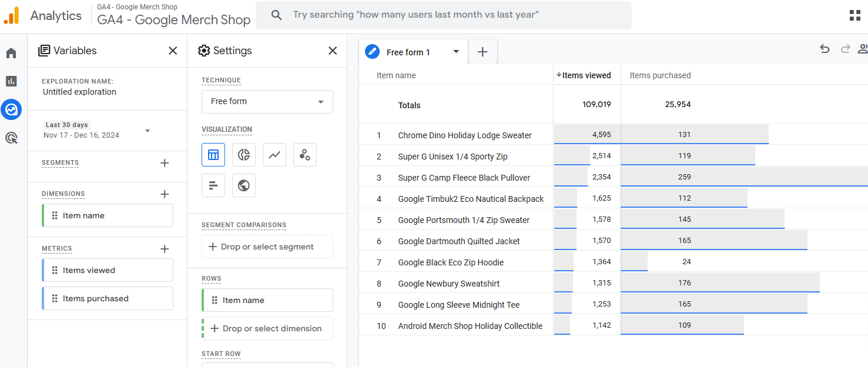The width and height of the screenshot is (868, 376).
Task: Click the Android Merch Shop Holiday Collectible row
Action: coord(614,325)
